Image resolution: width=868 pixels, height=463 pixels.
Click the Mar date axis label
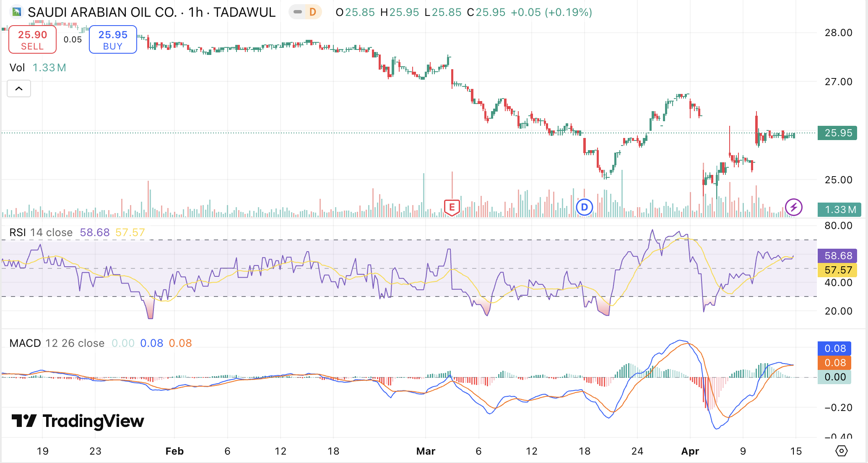point(426,451)
